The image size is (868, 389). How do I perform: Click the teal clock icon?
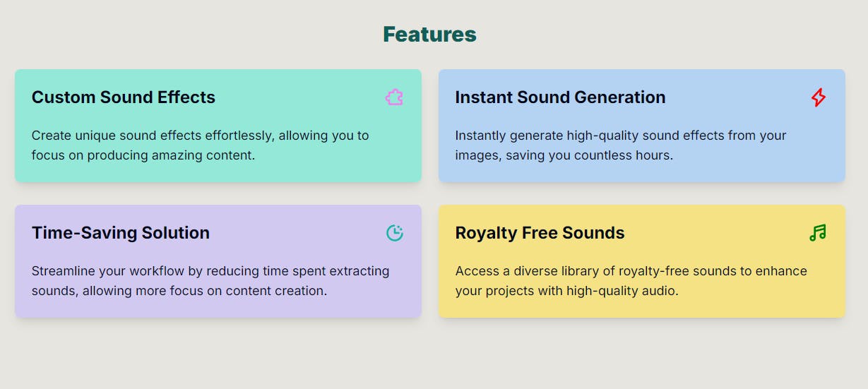pyautogui.click(x=395, y=233)
